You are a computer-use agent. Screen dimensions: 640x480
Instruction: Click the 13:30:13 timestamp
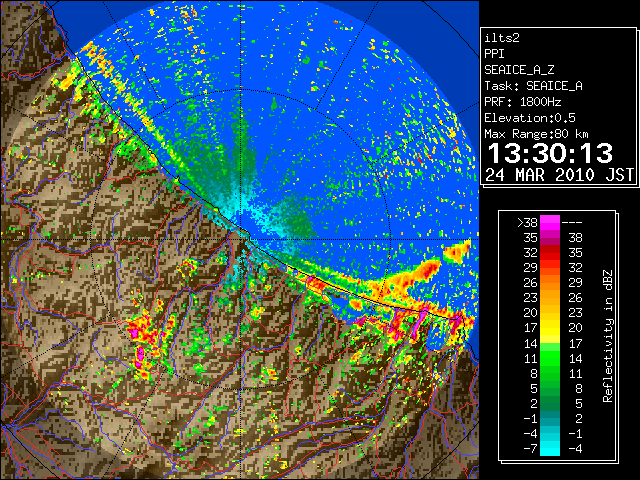550,153
